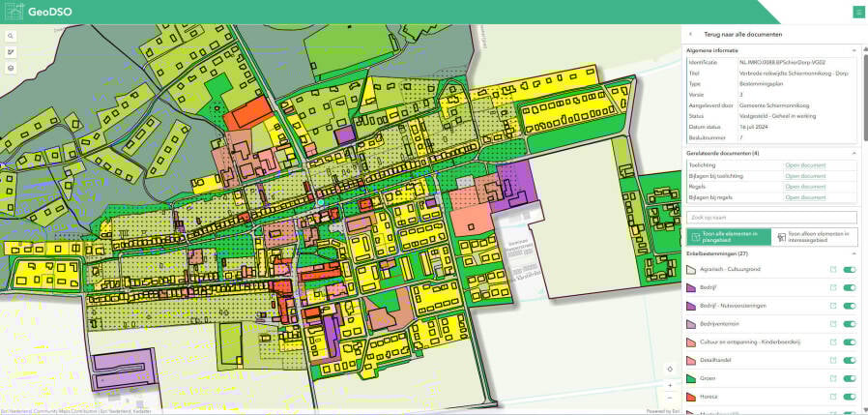Viewport: 868px width, 415px height.
Task: Open the layers tool on map
Action: point(11,69)
